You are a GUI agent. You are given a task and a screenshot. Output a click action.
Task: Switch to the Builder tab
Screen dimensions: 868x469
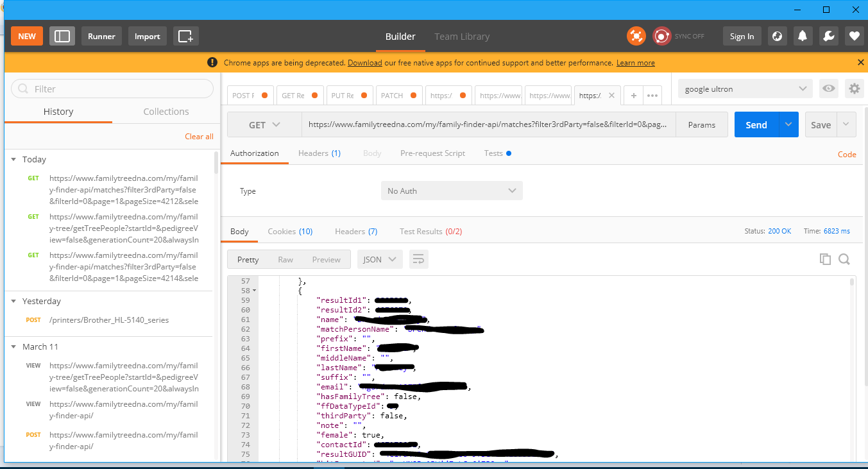pyautogui.click(x=400, y=37)
